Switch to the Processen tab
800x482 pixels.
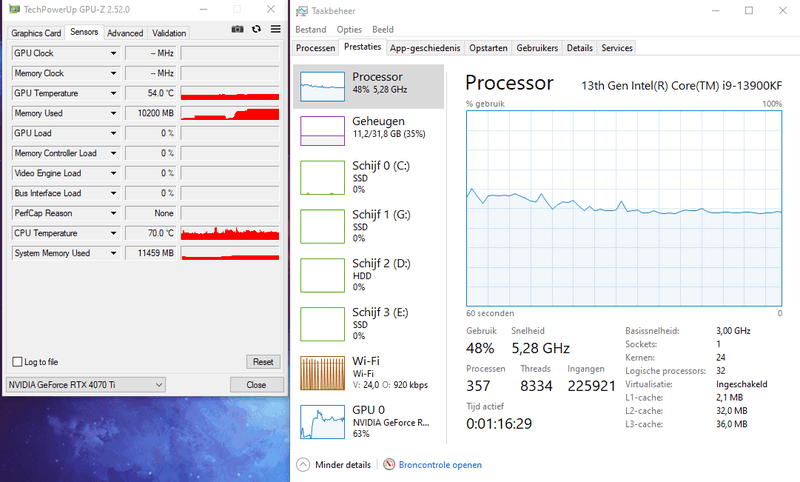tap(316, 48)
